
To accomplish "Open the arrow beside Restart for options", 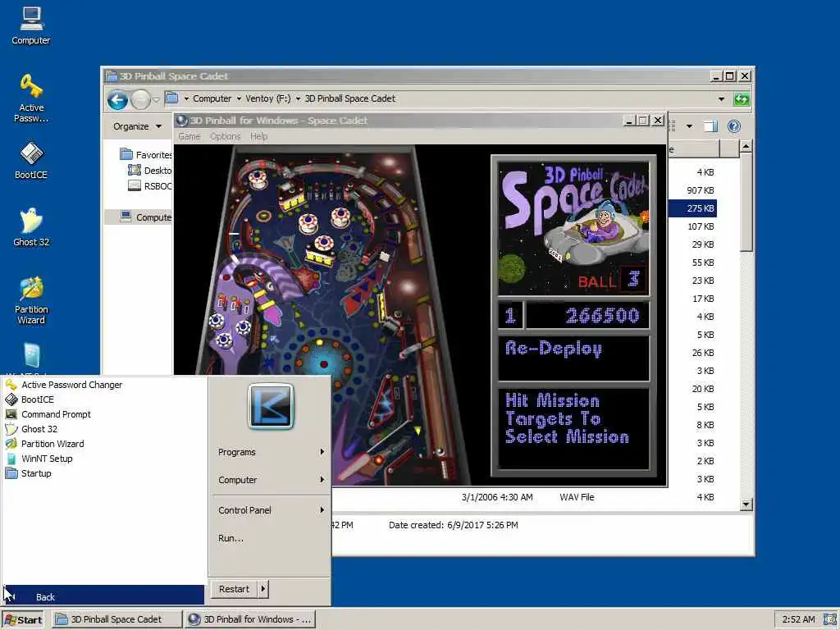I will click(263, 589).
